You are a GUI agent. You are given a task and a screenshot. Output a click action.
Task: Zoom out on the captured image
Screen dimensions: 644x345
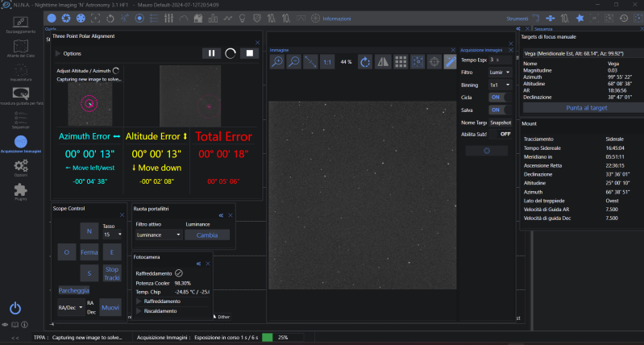(x=293, y=61)
